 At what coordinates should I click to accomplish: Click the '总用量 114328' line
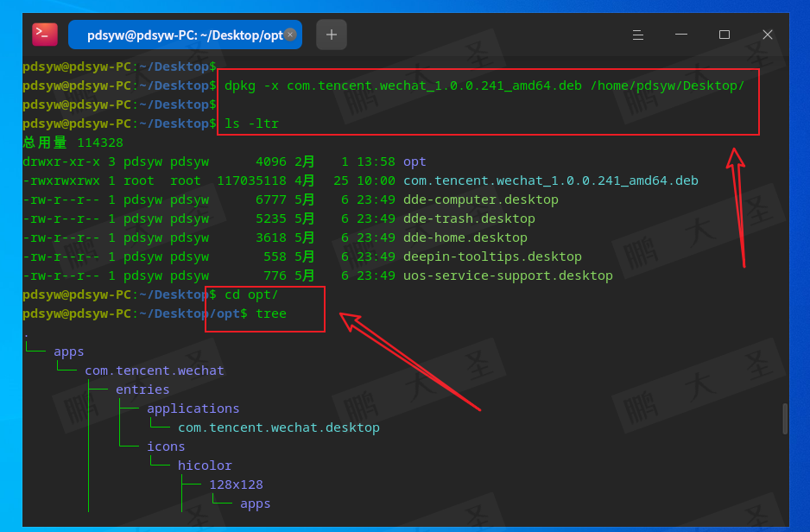pos(73,142)
